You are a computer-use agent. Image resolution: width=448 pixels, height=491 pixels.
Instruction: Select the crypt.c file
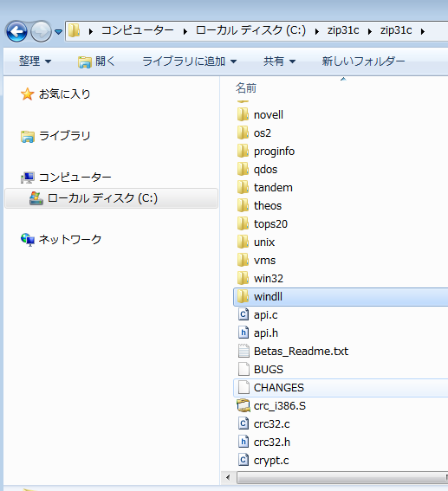pos(271,461)
